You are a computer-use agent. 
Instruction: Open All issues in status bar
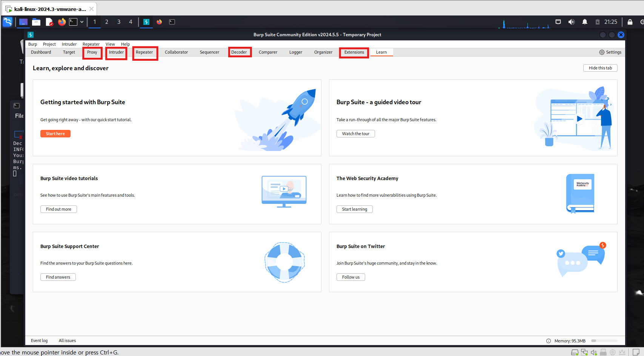point(67,341)
